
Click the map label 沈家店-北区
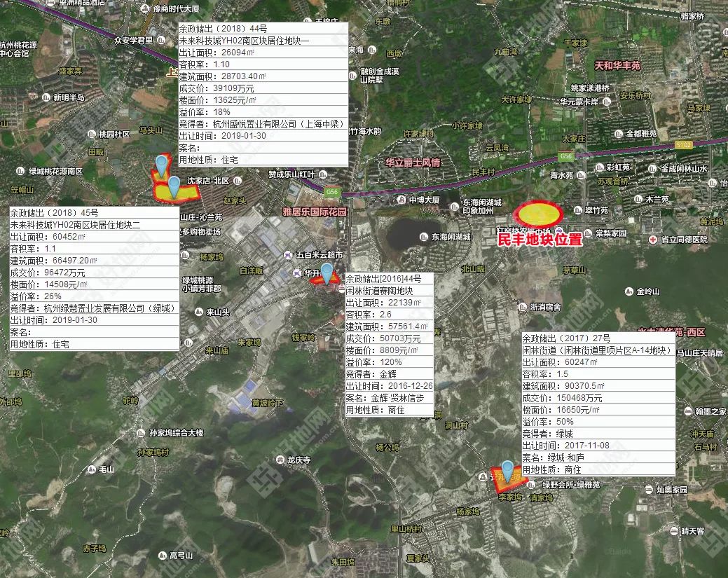208,181
